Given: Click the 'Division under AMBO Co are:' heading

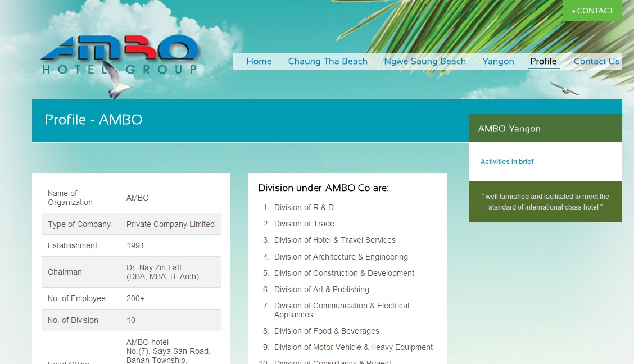Looking at the screenshot, I should (x=324, y=188).
